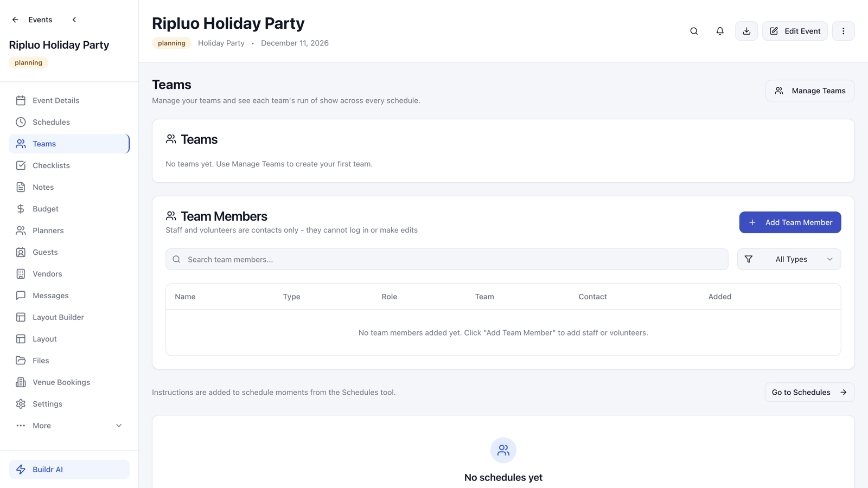Click the Settings gear icon

click(21, 404)
